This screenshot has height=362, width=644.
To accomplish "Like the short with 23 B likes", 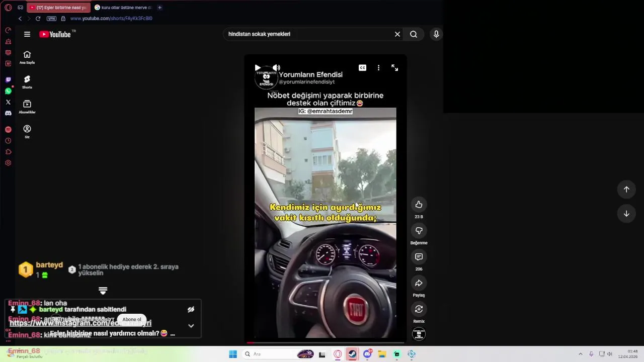I will [419, 204].
